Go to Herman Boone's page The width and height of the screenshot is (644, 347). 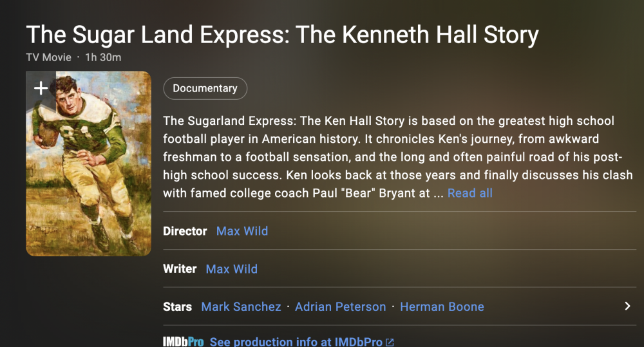pyautogui.click(x=442, y=307)
